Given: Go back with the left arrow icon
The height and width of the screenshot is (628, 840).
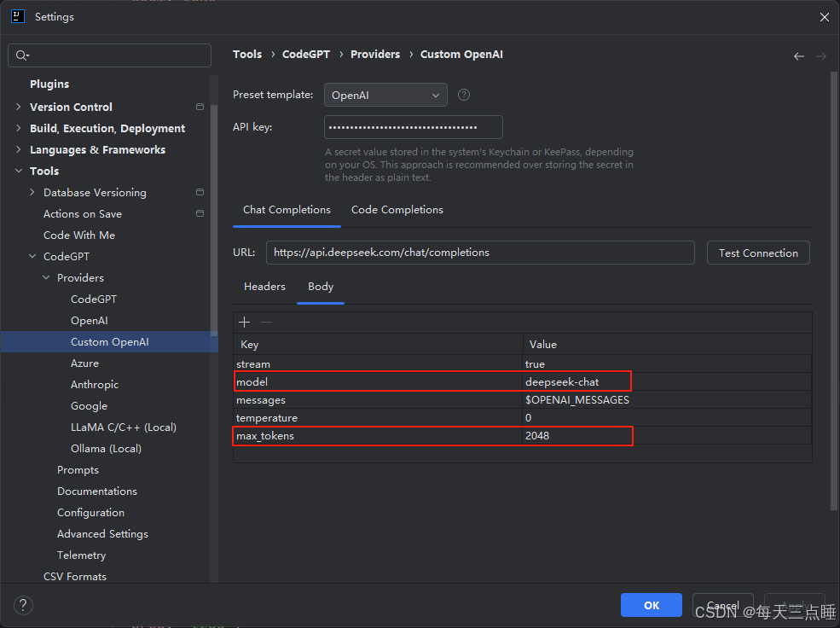Looking at the screenshot, I should point(799,56).
